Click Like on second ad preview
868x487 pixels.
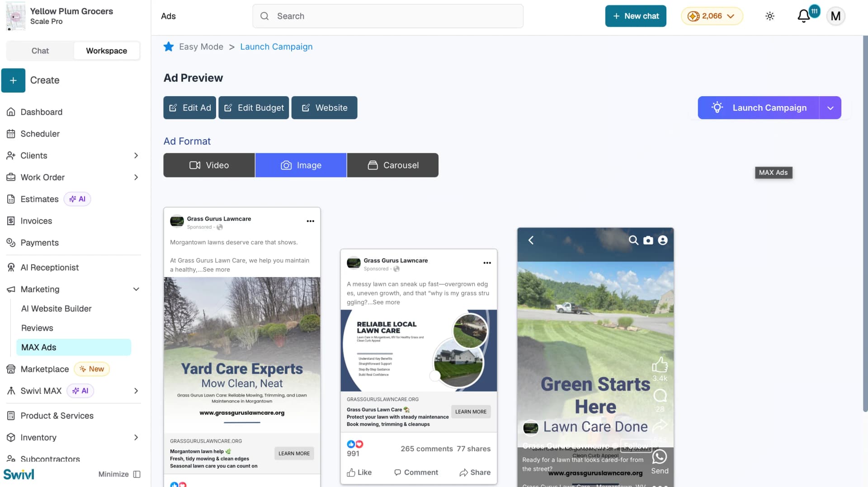pyautogui.click(x=359, y=473)
